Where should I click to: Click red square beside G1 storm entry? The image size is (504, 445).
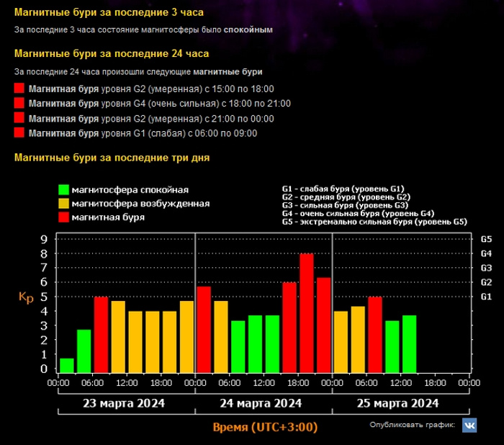[19, 133]
